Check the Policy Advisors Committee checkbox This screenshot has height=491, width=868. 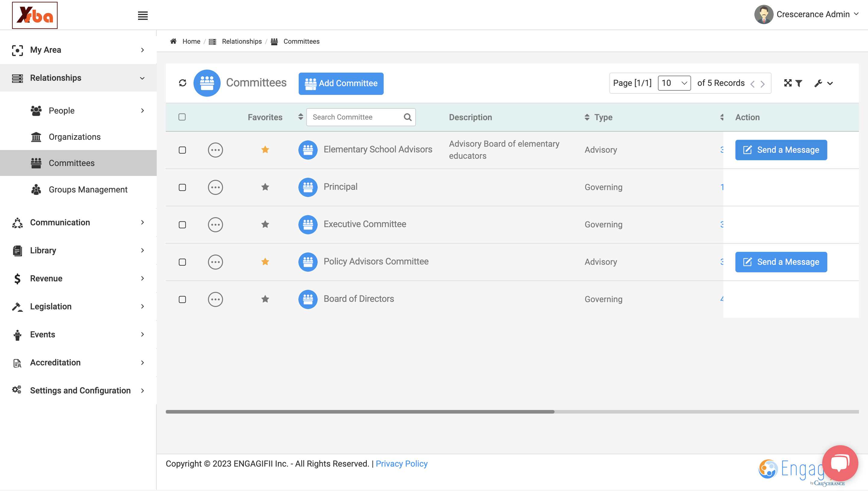pos(182,262)
